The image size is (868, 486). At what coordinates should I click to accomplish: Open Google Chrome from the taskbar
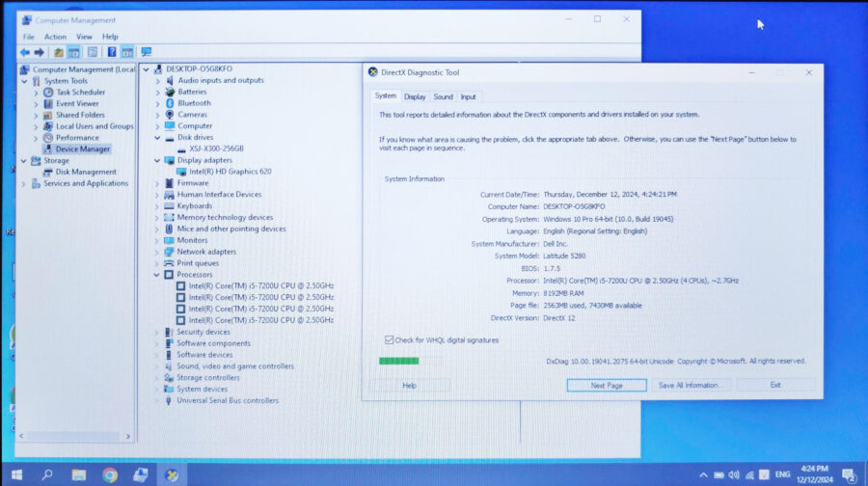tap(110, 475)
